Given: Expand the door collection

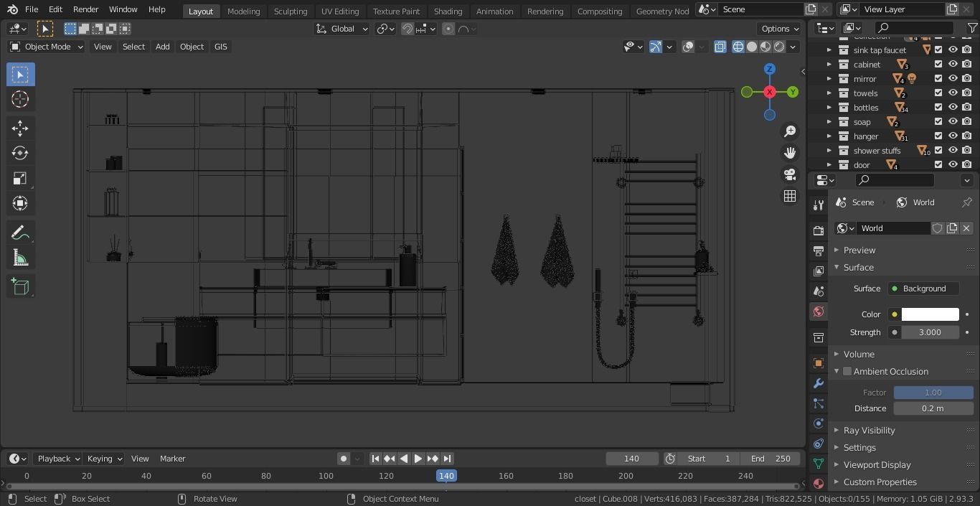Looking at the screenshot, I should pos(829,165).
